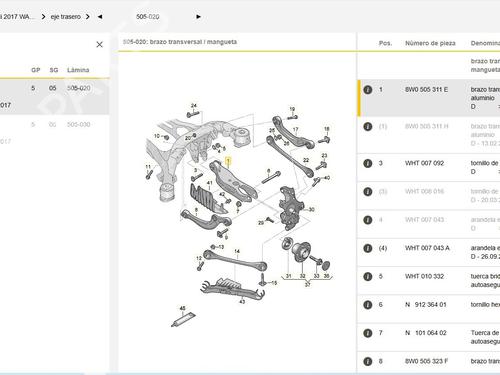The image size is (500, 375).
Task: Open info icon for WHT 007 043
Action: (x=368, y=220)
